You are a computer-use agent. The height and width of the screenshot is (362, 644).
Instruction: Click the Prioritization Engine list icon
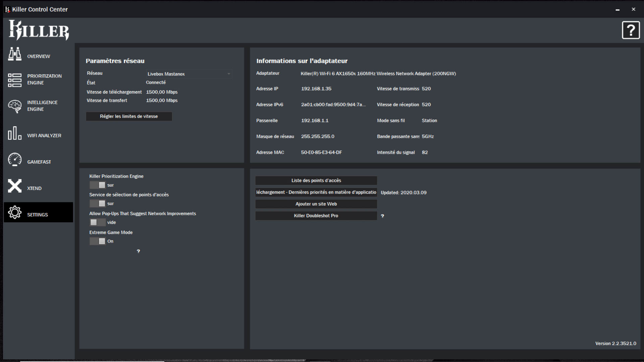coord(15,80)
